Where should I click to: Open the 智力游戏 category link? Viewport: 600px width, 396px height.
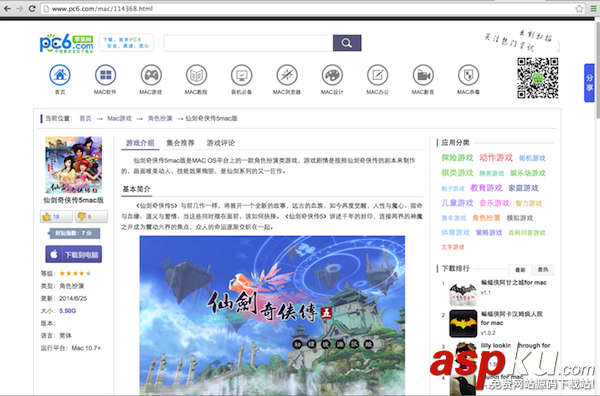pos(529,203)
